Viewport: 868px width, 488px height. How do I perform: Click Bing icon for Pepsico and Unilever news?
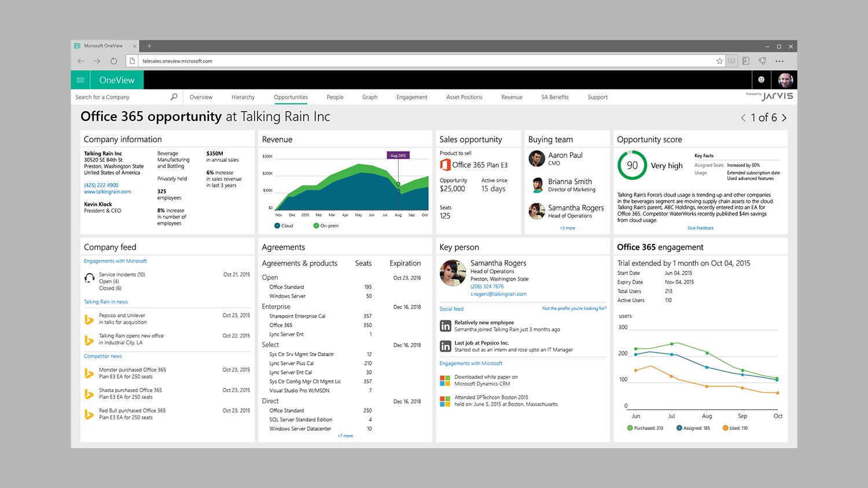tap(89, 319)
